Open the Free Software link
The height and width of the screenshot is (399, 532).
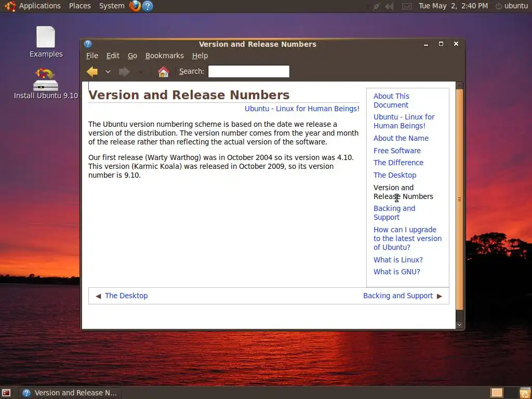[x=397, y=151]
